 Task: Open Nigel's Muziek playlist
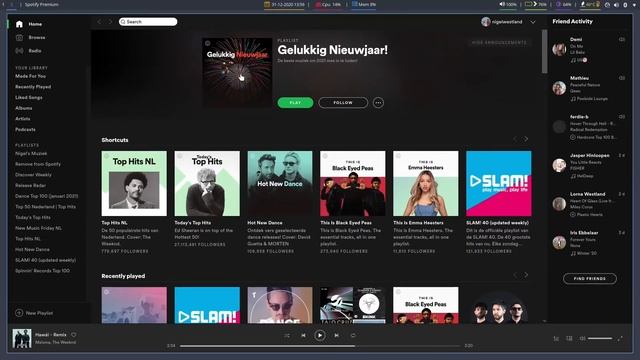coord(31,153)
